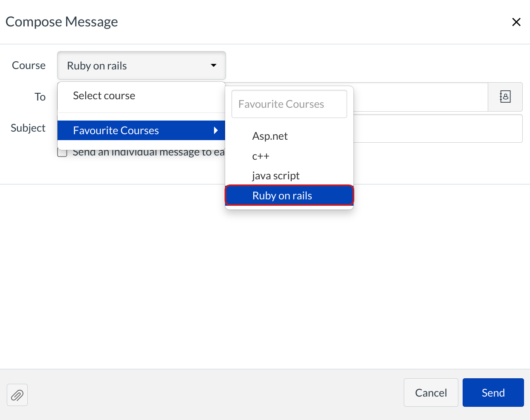Screen dimensions: 530x420
Task: Click the Subject text field
Action: [437, 128]
